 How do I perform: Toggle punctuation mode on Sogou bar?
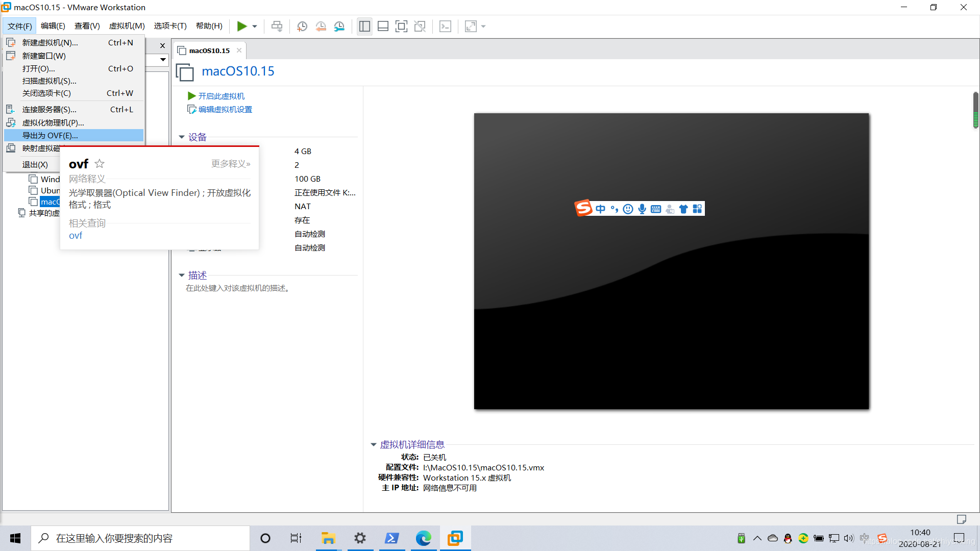click(615, 209)
